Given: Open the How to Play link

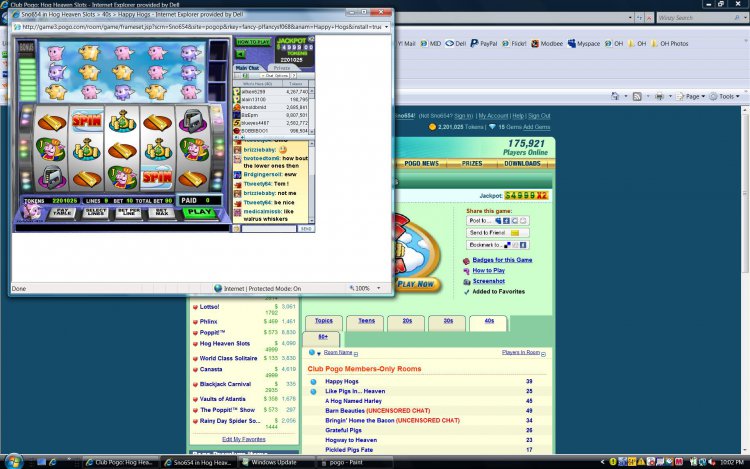Looking at the screenshot, I should coord(488,270).
